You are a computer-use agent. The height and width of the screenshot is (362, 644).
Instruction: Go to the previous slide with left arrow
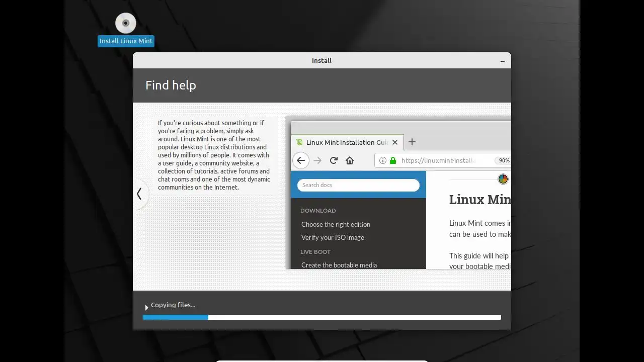pos(139,194)
